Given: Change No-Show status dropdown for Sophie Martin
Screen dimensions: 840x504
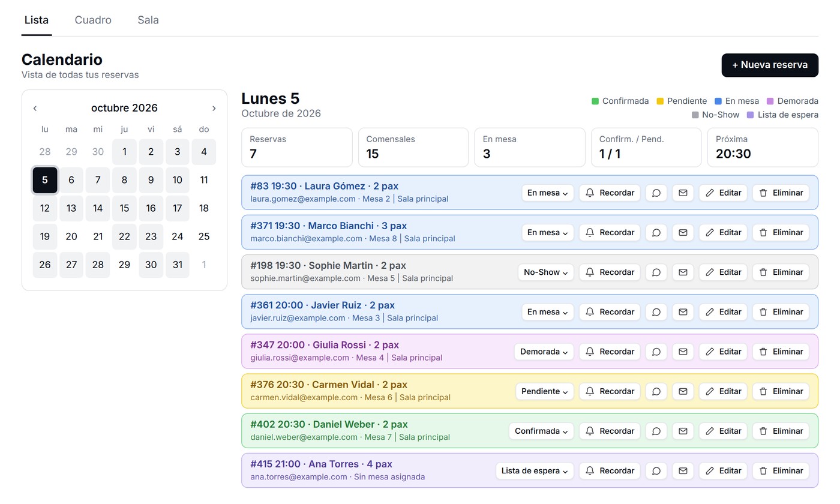Looking at the screenshot, I should [x=546, y=272].
